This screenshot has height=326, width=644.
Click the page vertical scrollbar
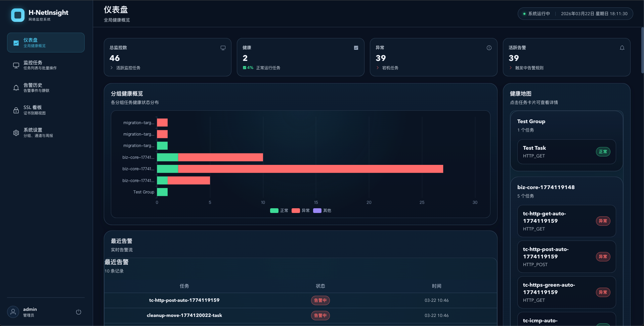[642, 50]
